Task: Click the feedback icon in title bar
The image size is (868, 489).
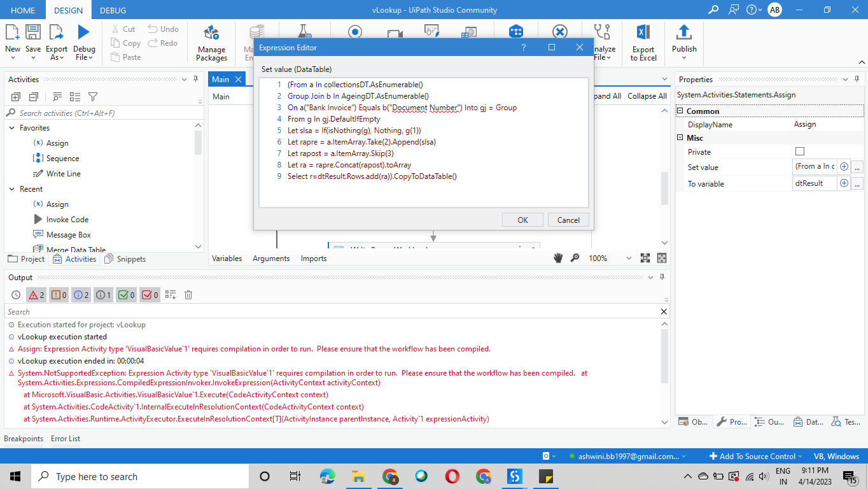Action: click(734, 10)
